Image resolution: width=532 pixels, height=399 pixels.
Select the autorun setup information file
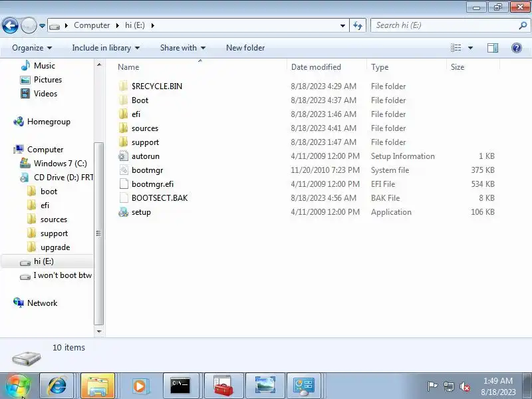pos(145,156)
